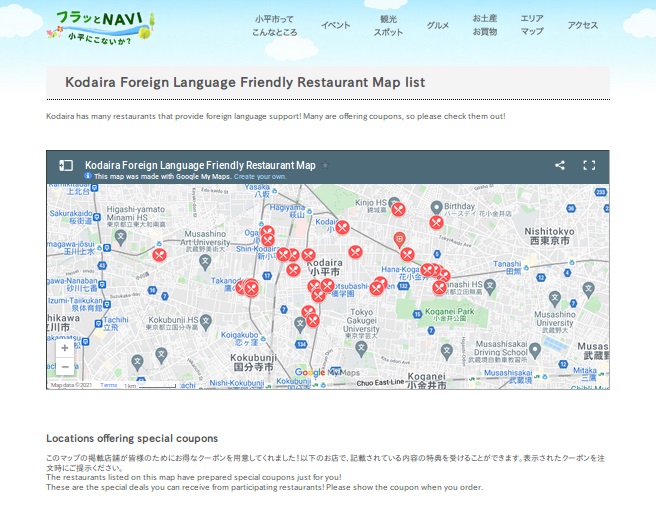Click the Higashi-yamato Minami HS marker

pos(121,237)
